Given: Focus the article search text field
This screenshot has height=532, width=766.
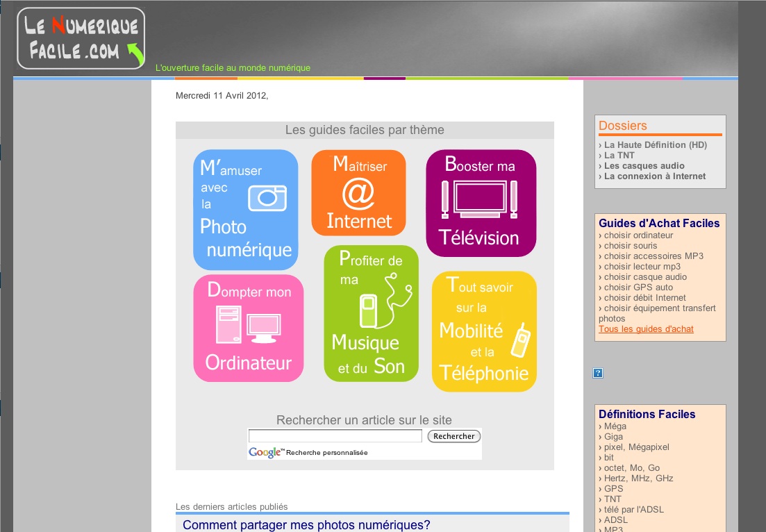Looking at the screenshot, I should (x=335, y=435).
